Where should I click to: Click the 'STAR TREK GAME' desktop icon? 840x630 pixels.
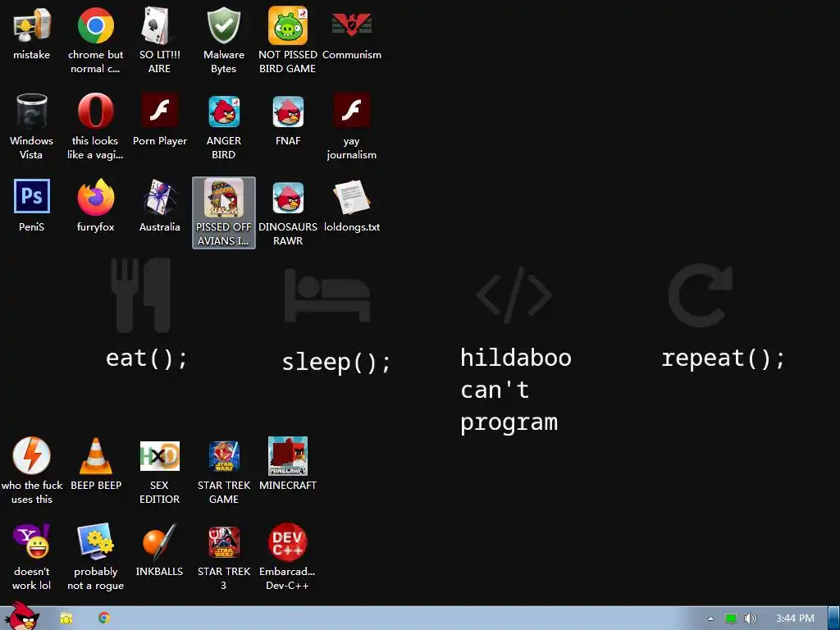click(x=223, y=456)
